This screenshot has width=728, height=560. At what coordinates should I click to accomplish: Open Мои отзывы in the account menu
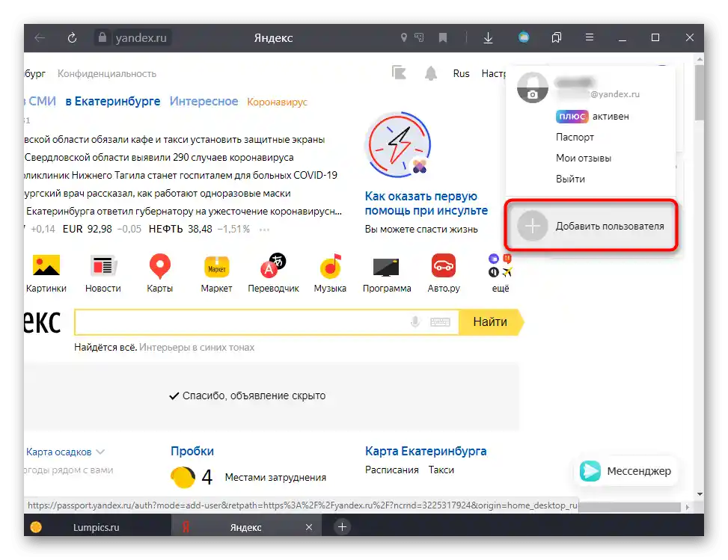click(584, 159)
